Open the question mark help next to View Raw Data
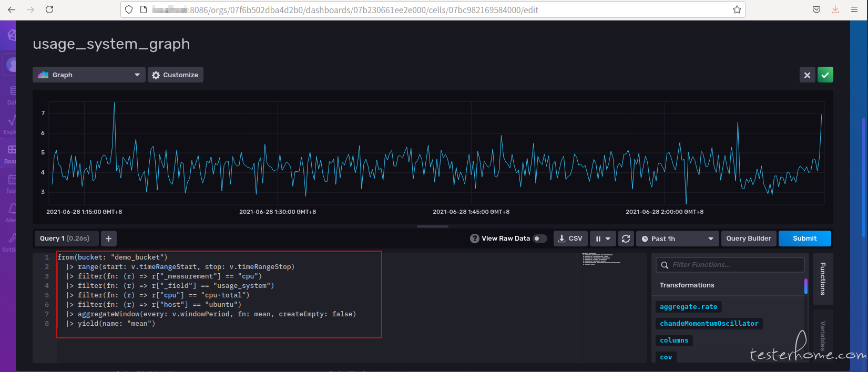868x372 pixels. [474, 239]
